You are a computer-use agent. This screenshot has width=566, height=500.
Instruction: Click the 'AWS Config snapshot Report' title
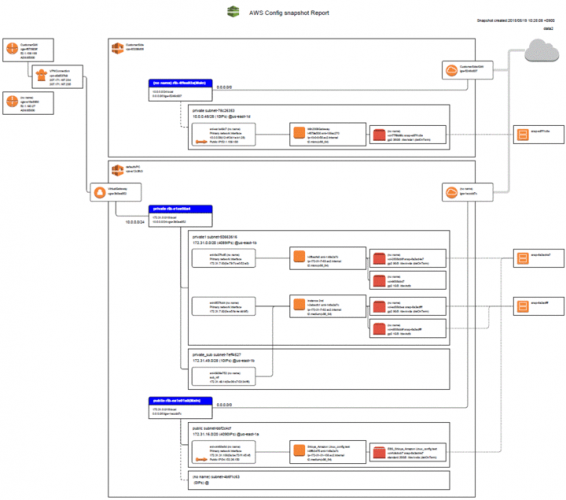tap(289, 13)
